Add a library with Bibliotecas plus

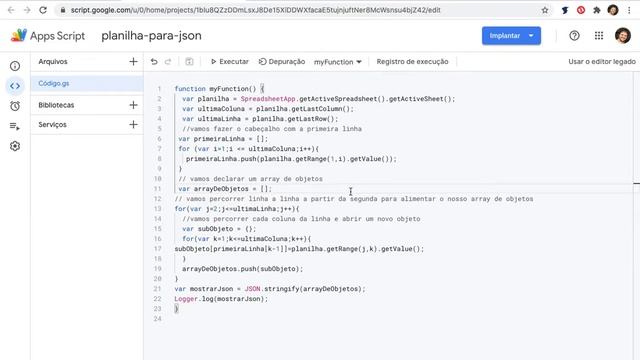[133, 105]
